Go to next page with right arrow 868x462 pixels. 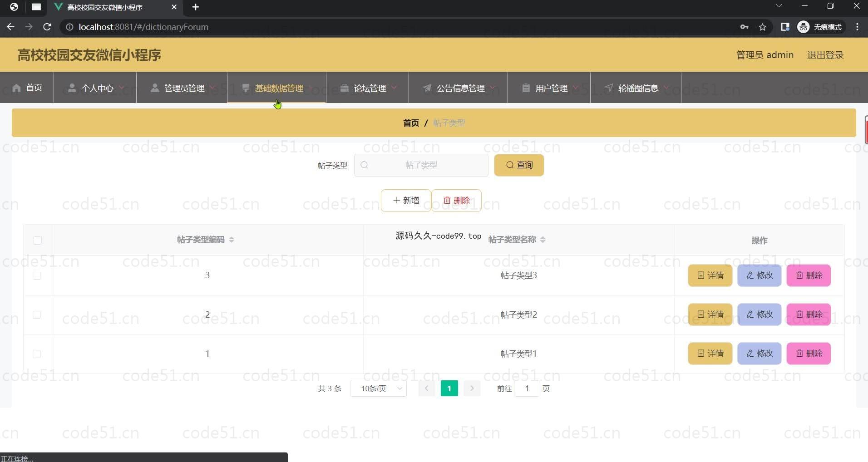click(472, 388)
